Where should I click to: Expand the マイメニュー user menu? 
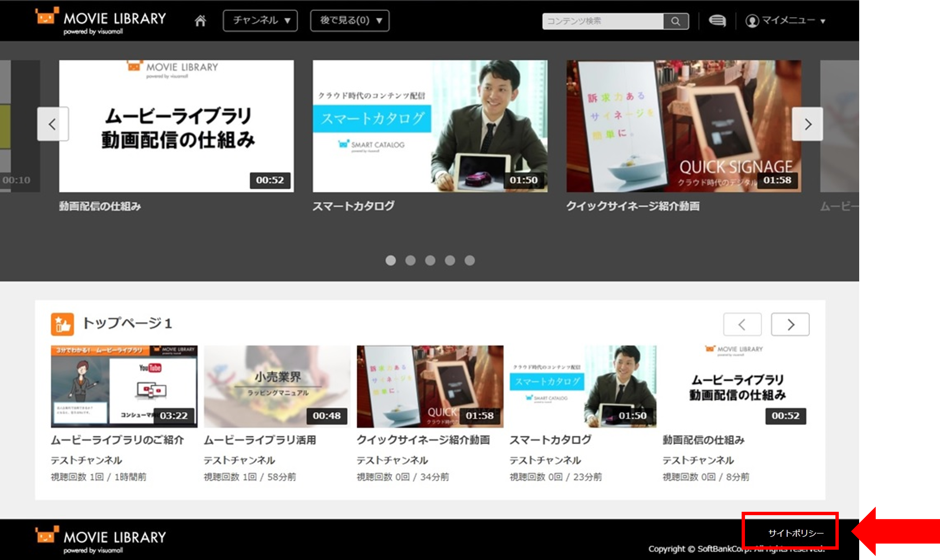pos(785,21)
